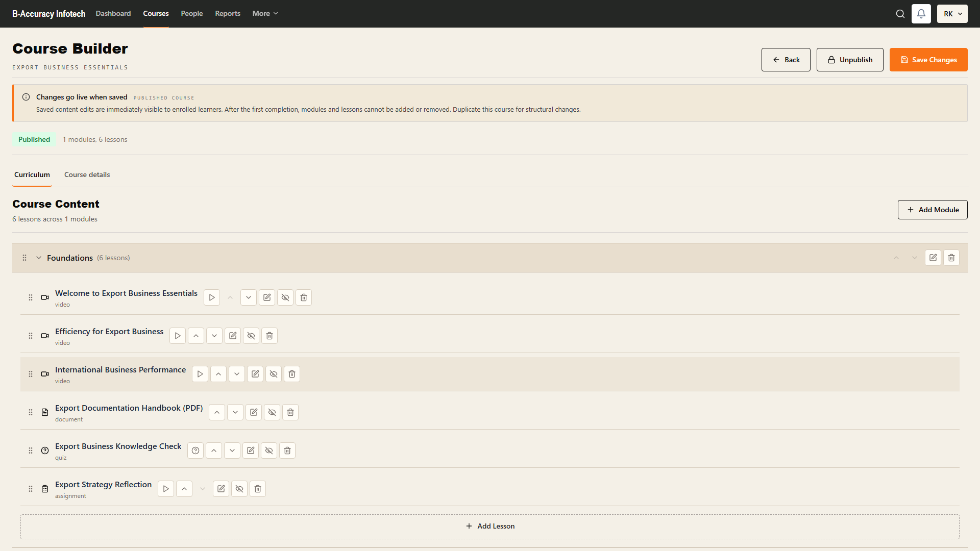Edit Export Business Knowledge Check quiz

click(x=251, y=450)
